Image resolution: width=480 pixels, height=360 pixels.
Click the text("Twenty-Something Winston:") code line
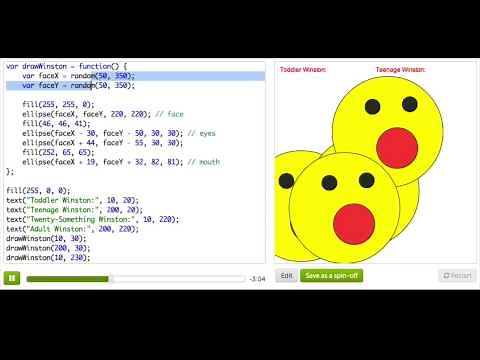(x=93, y=220)
